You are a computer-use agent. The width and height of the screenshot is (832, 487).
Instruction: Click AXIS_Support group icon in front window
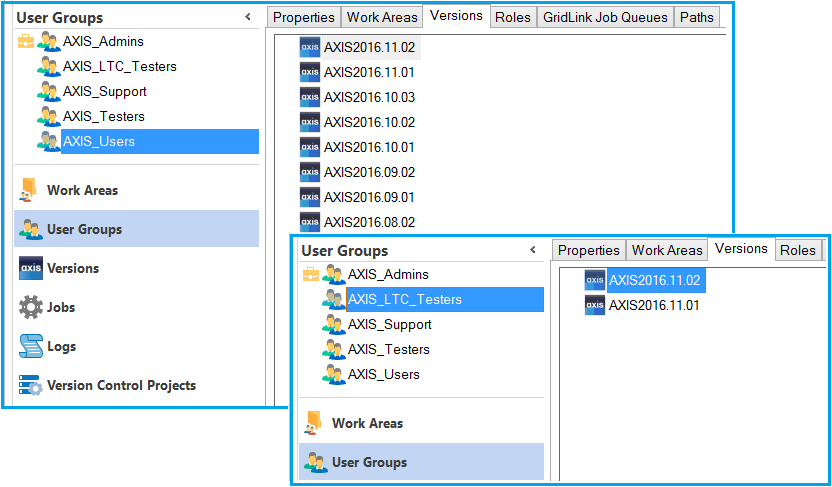[334, 324]
